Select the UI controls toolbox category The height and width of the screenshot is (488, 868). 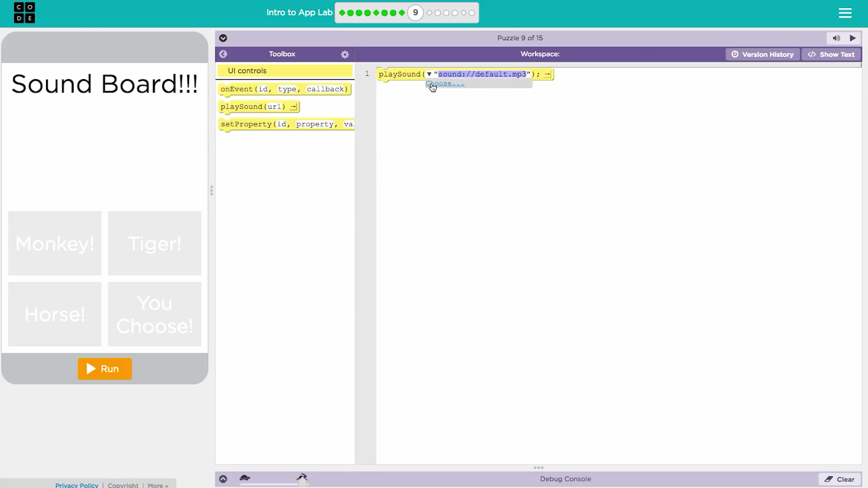pyautogui.click(x=284, y=71)
